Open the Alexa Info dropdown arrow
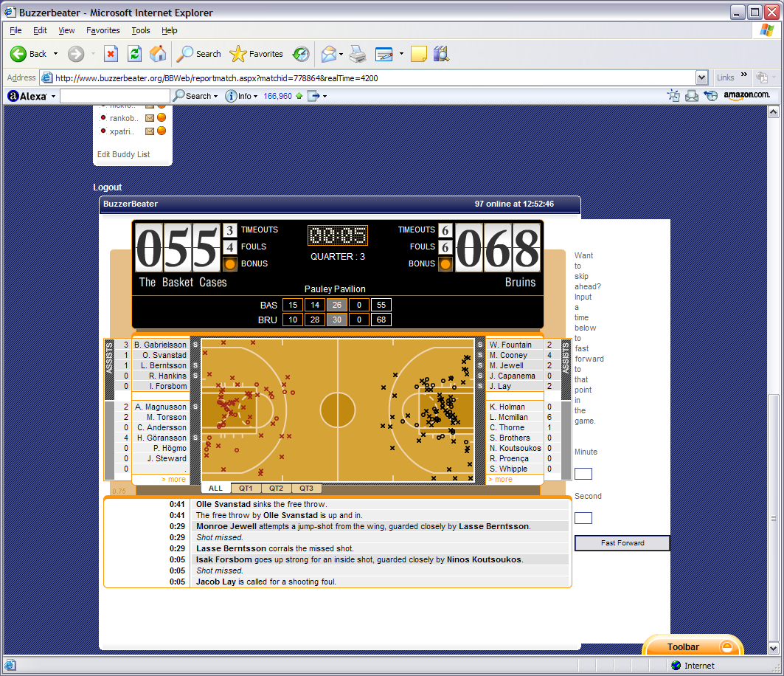 coord(255,96)
